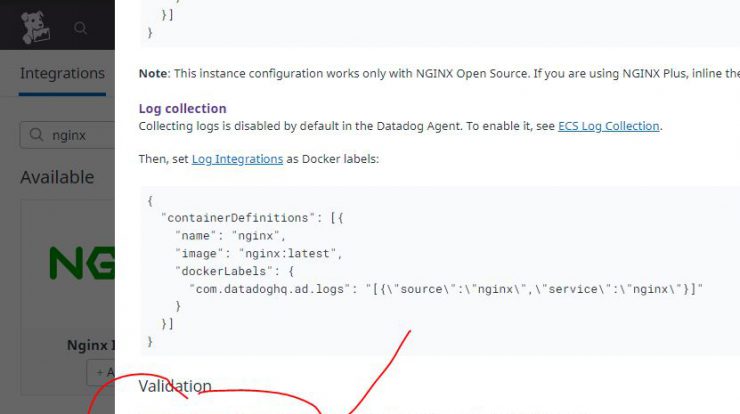Click the "image": "nginx:latest" line
Screen dimensions: 740x414
click(x=258, y=253)
